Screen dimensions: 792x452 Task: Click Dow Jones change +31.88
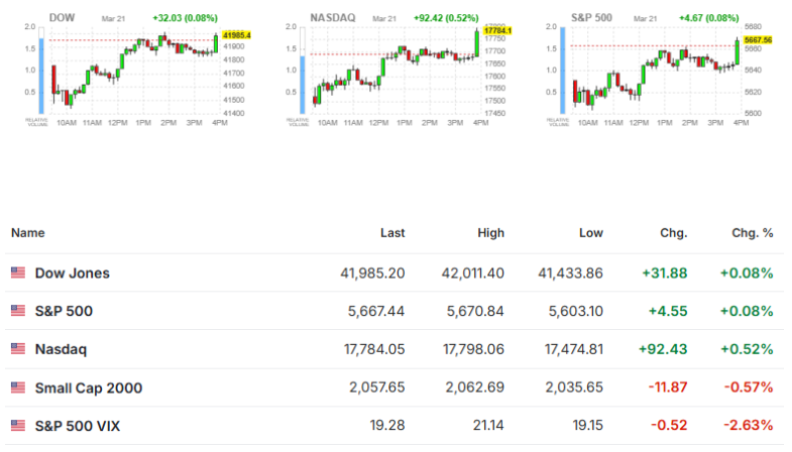[x=664, y=273]
